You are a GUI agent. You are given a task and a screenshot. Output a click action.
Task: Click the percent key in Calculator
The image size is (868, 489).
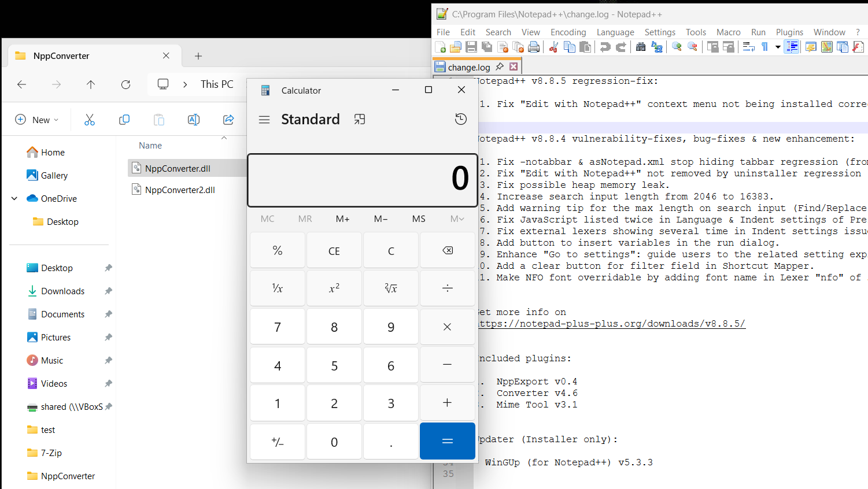278,250
